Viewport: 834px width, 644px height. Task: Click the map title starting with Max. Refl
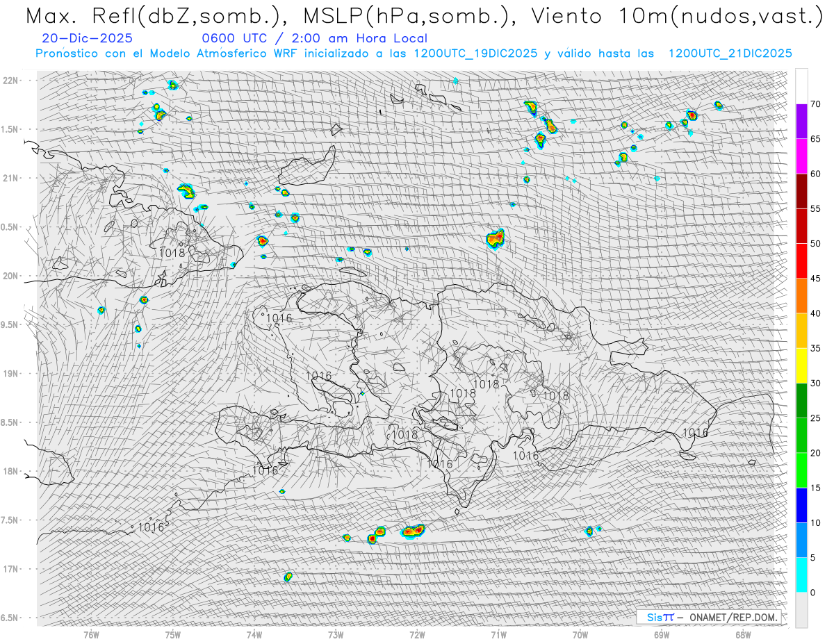tap(424, 15)
